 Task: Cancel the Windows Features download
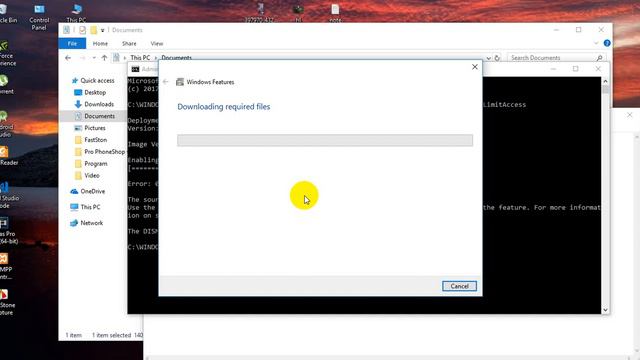pos(459,286)
